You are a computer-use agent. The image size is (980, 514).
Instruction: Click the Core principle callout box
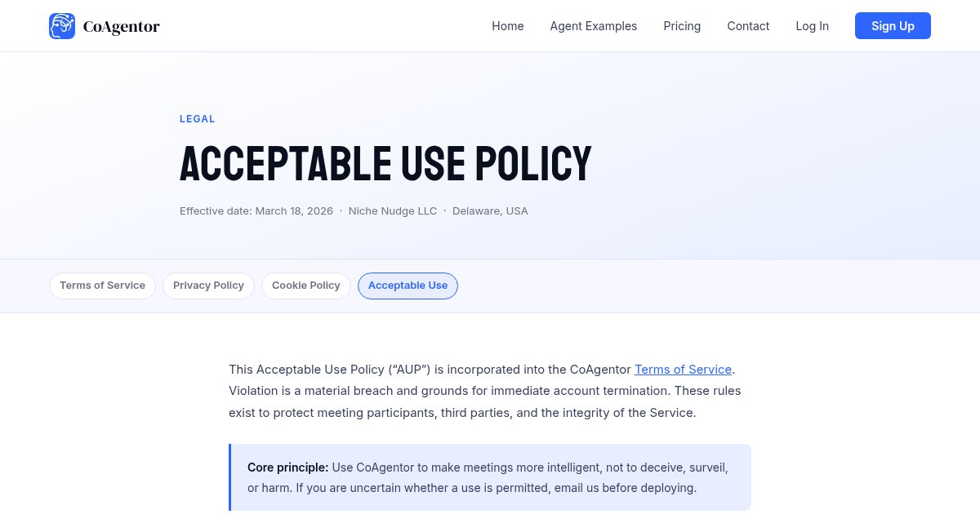tap(489, 477)
